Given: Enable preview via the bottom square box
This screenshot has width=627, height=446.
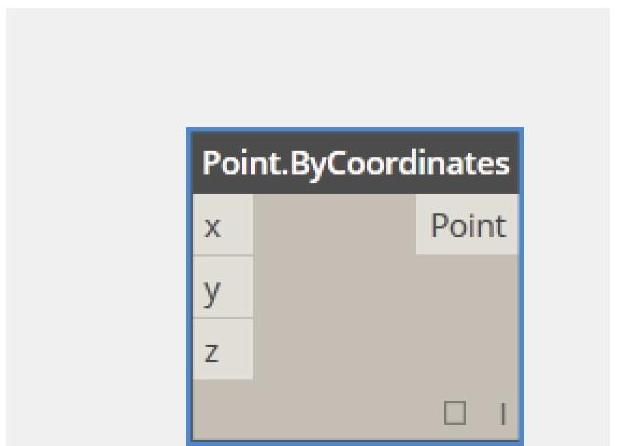Looking at the screenshot, I should click(455, 413).
